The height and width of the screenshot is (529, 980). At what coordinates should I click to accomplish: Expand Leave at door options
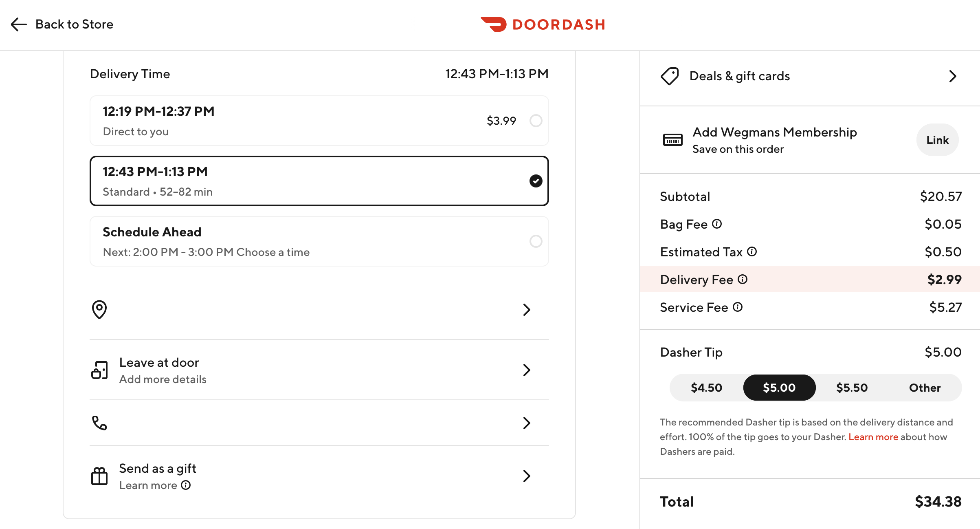tap(527, 370)
